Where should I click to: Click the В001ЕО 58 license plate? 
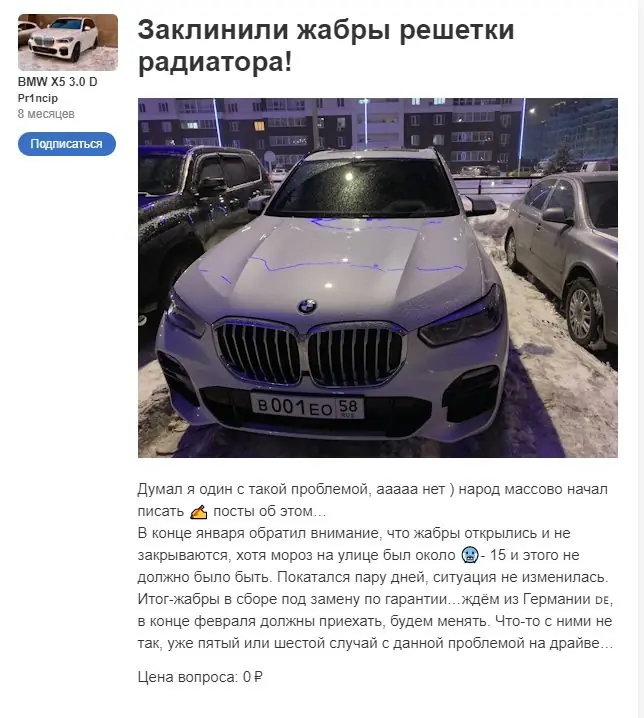click(307, 406)
